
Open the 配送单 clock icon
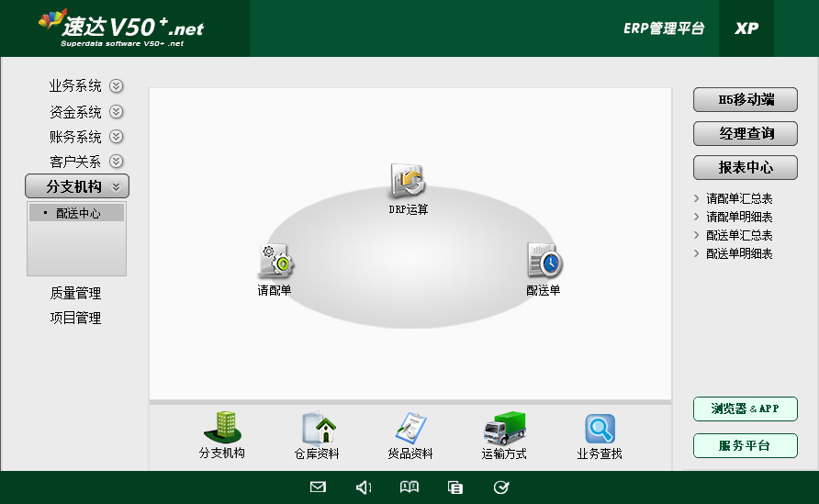point(544,260)
